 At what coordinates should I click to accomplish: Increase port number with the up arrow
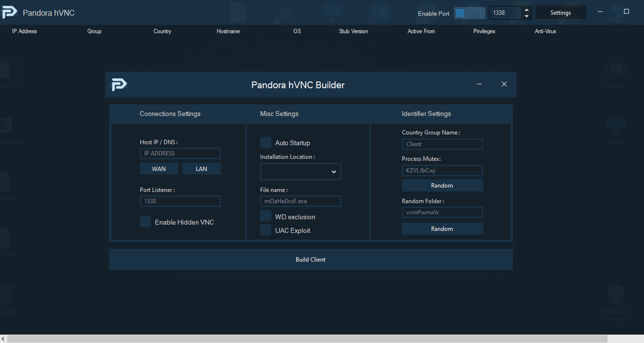(x=526, y=10)
